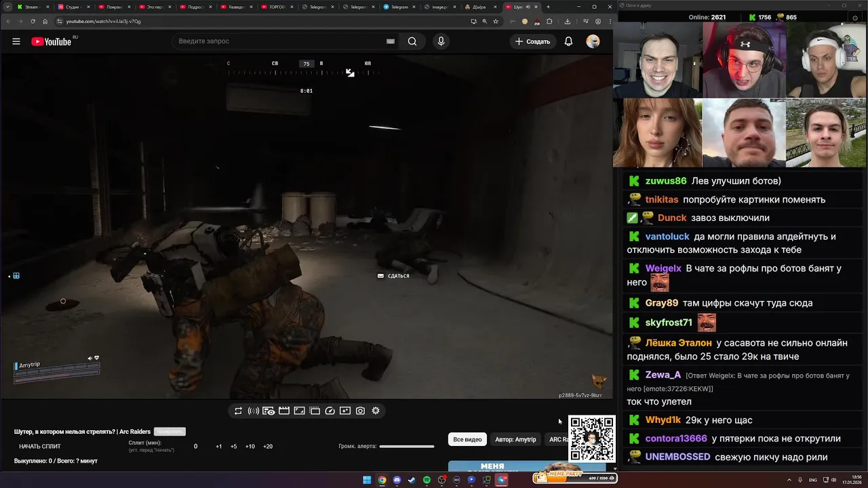
Task: Click the Копировать button next to the video title
Action: tap(170, 432)
